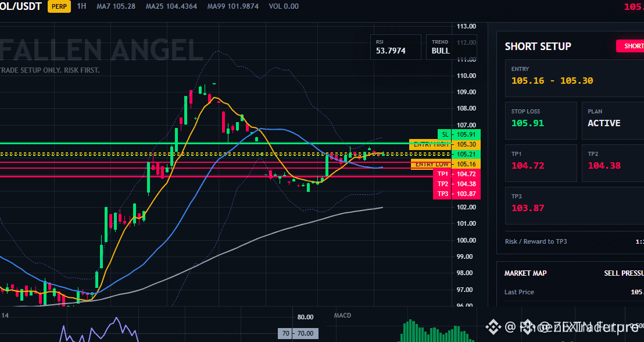This screenshot has width=644, height=342.
Task: Click the TP3 103.87 axis tag
Action: pyautogui.click(x=457, y=194)
